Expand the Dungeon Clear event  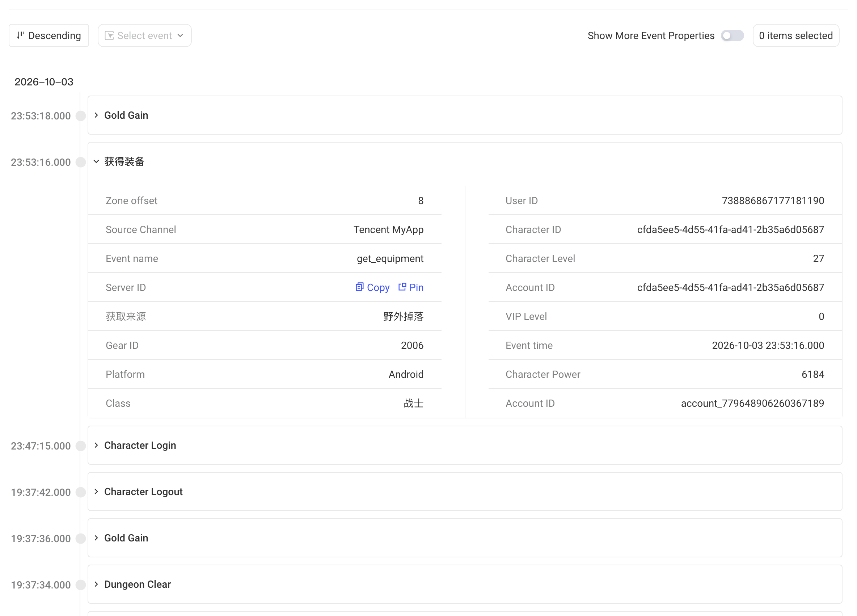[96, 584]
